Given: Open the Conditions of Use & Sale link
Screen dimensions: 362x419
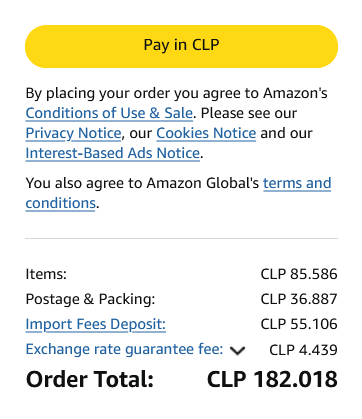Looking at the screenshot, I should [x=109, y=113].
